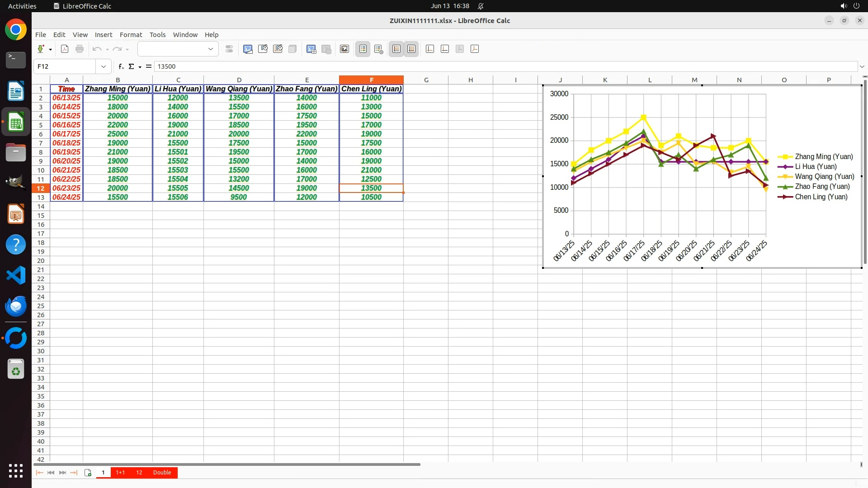Viewport: 868px width, 488px height.
Task: Switch to the Double sheet tab
Action: [x=162, y=473]
